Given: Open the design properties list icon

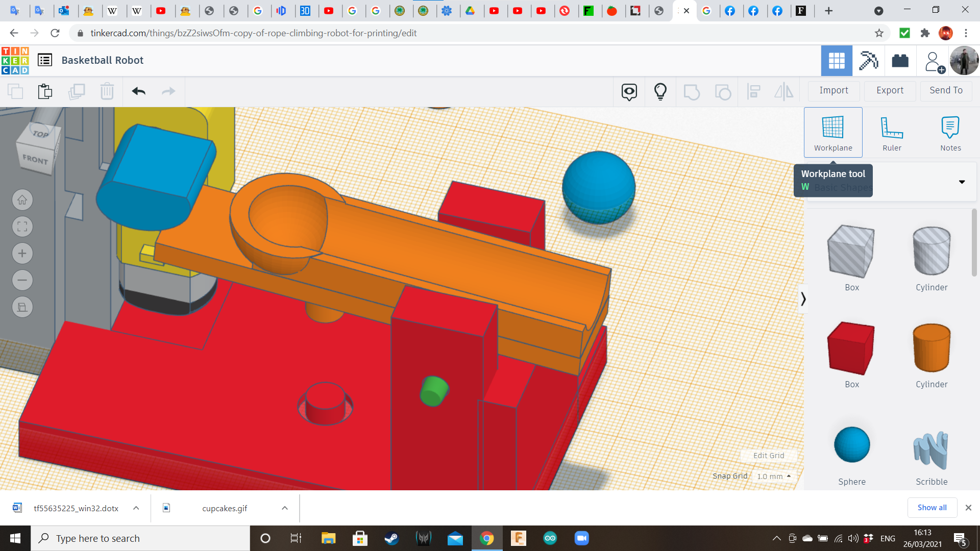Looking at the screenshot, I should 45,60.
